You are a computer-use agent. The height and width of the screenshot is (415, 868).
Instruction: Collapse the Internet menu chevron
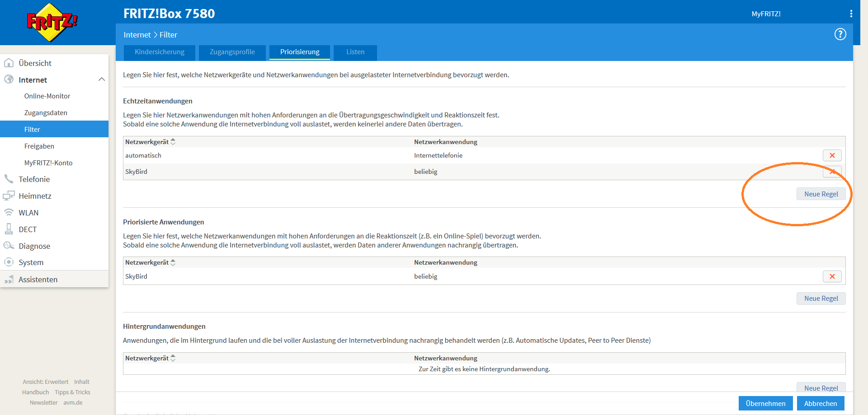point(101,79)
